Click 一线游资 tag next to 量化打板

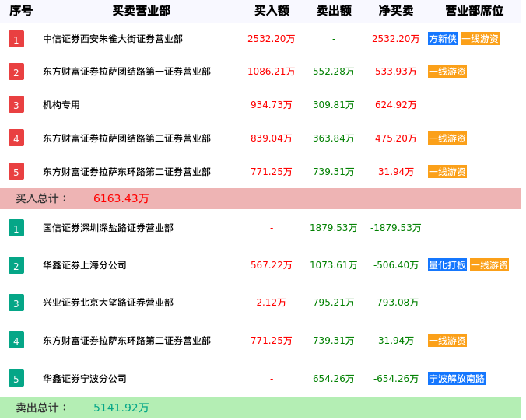click(489, 265)
